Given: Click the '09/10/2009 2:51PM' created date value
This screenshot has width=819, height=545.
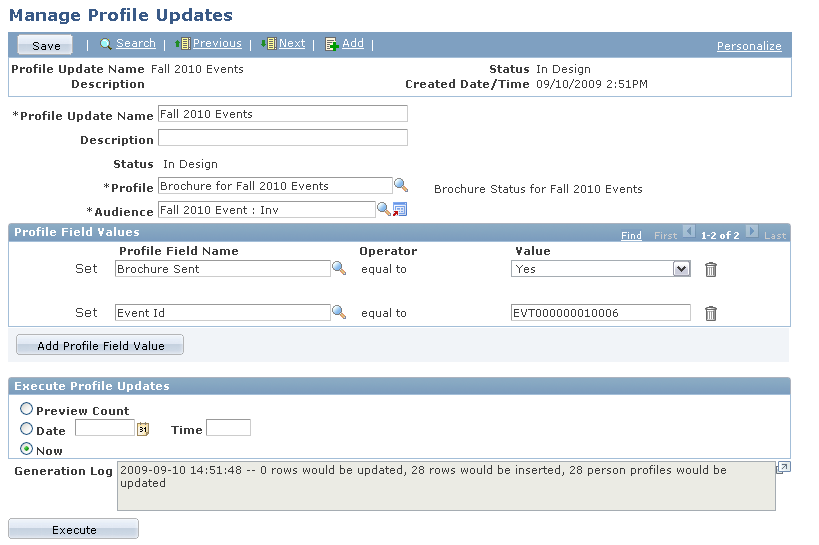Looking at the screenshot, I should [592, 84].
